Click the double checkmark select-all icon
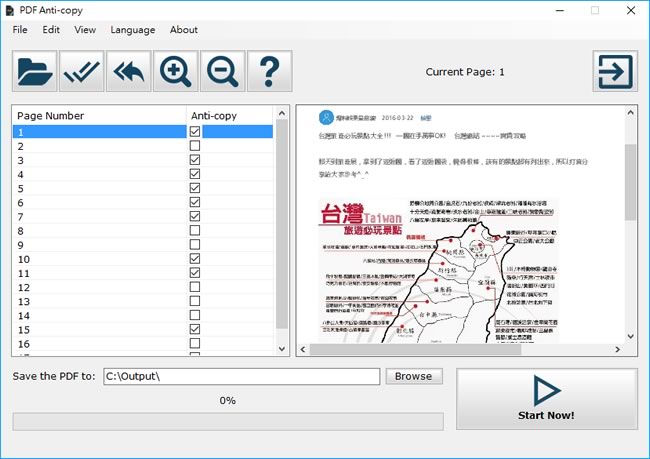 81,71
